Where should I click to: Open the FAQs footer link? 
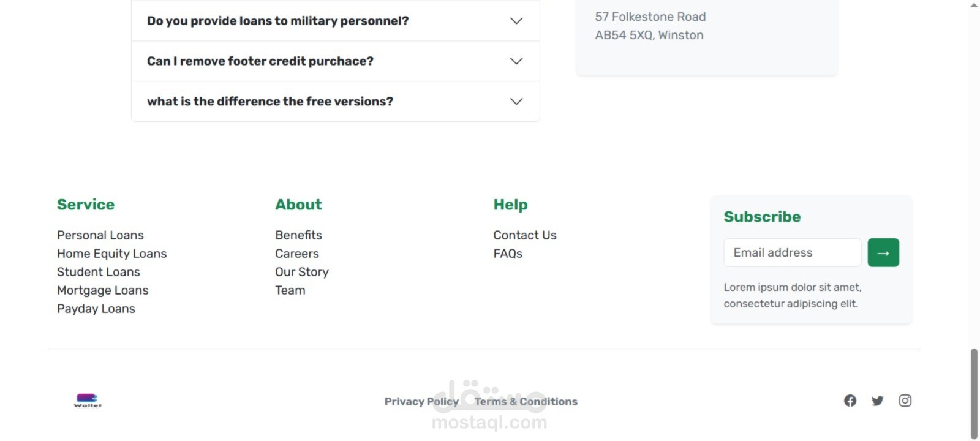pyautogui.click(x=508, y=254)
